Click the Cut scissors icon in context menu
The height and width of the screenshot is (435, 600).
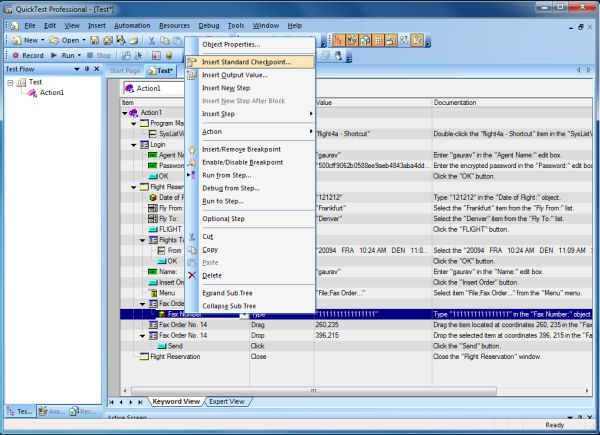[192, 235]
